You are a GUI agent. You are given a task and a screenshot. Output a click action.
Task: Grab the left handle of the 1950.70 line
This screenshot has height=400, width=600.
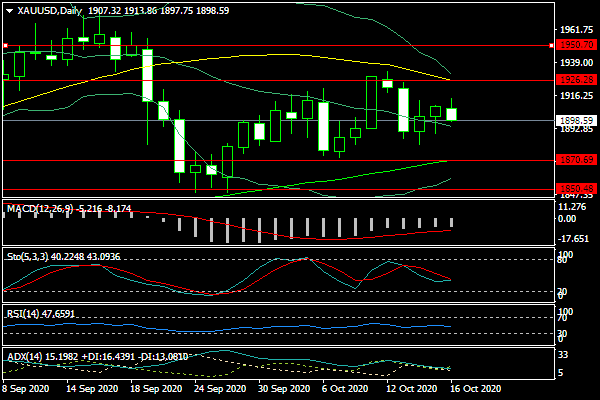pos(4,45)
